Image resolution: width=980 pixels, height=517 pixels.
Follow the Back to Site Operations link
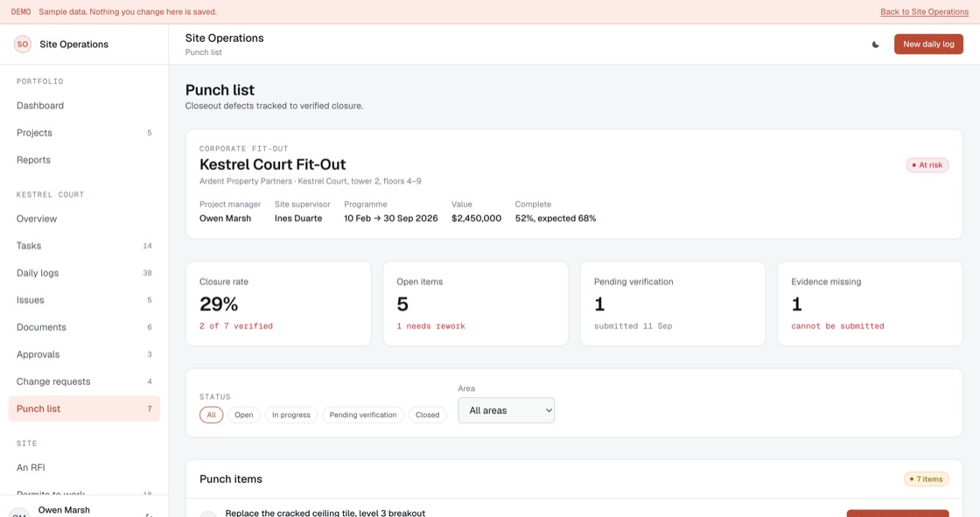924,12
